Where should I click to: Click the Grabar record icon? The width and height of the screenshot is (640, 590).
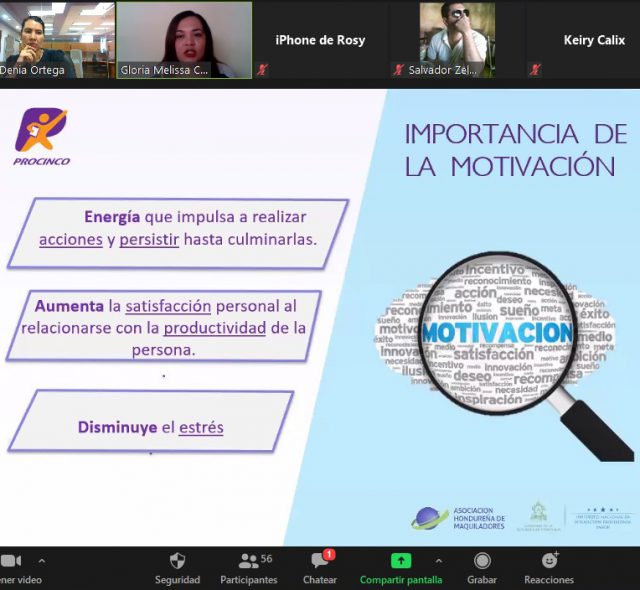(x=482, y=561)
